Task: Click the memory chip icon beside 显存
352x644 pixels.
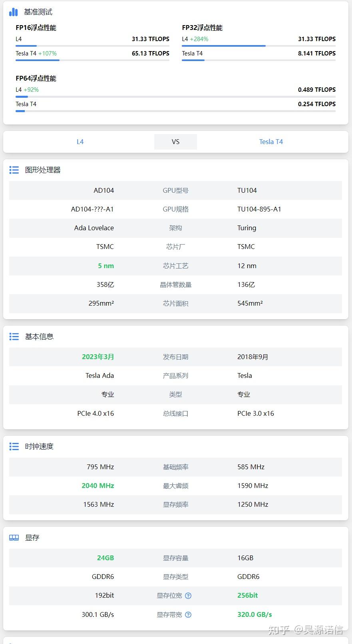Action: click(x=14, y=537)
